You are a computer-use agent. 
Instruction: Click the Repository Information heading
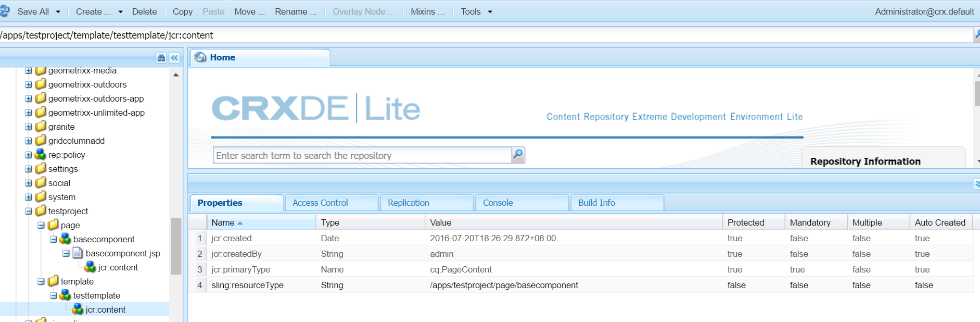[x=865, y=161]
